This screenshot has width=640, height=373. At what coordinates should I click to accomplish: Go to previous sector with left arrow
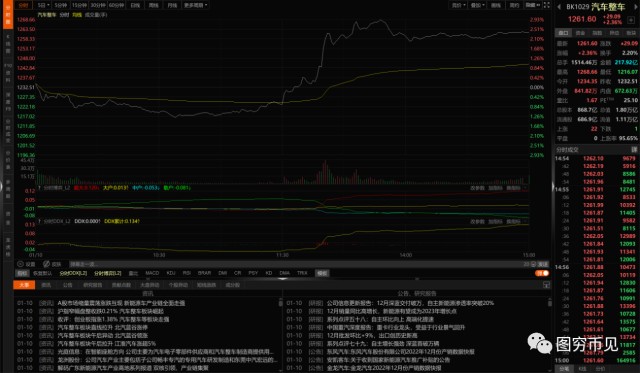coord(559,7)
